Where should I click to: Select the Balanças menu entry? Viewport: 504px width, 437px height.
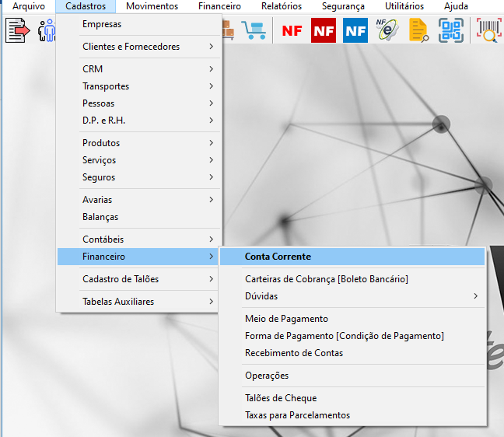click(x=139, y=217)
